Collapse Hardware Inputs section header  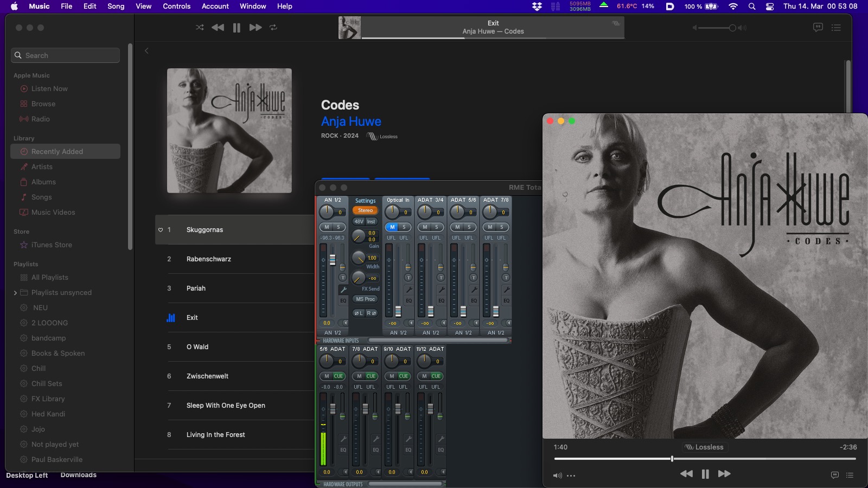[x=341, y=341]
